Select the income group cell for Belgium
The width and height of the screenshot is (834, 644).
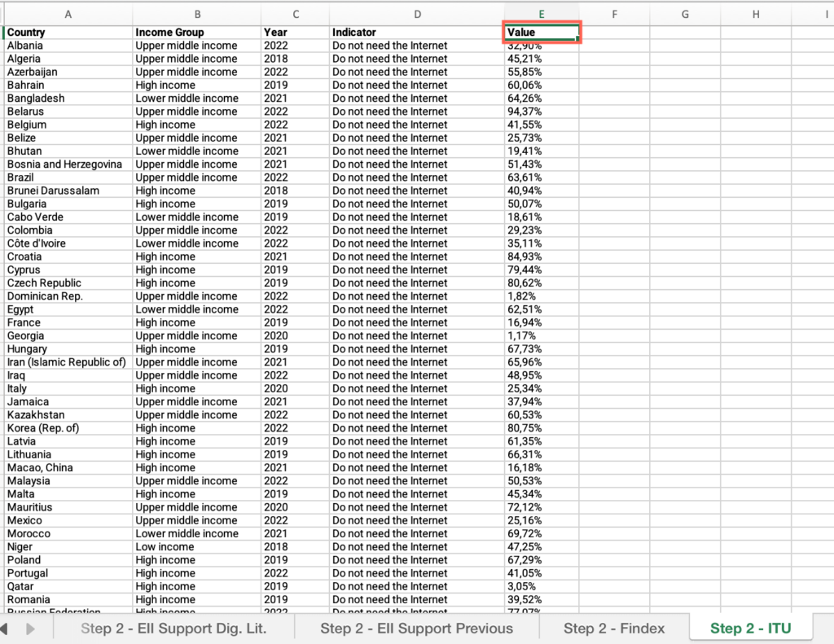pos(197,125)
